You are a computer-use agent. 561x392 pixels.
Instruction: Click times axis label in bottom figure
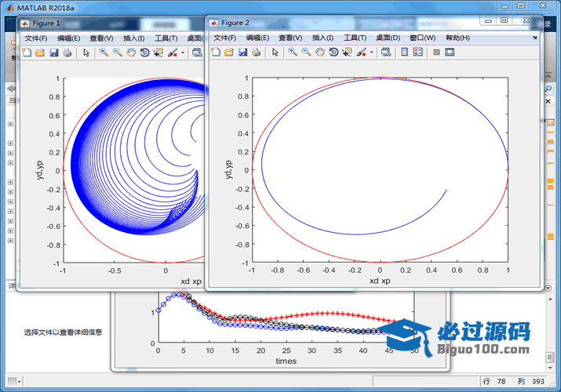[x=286, y=361]
